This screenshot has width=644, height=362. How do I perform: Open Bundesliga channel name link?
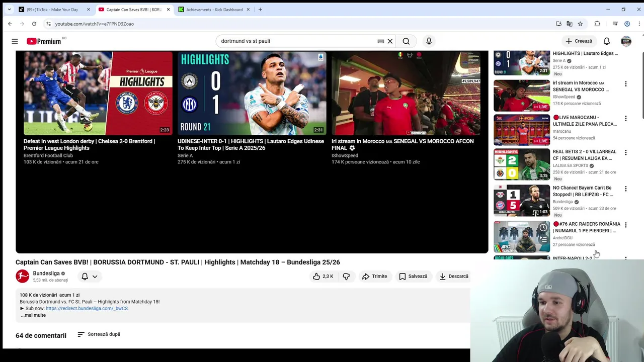pos(46,274)
